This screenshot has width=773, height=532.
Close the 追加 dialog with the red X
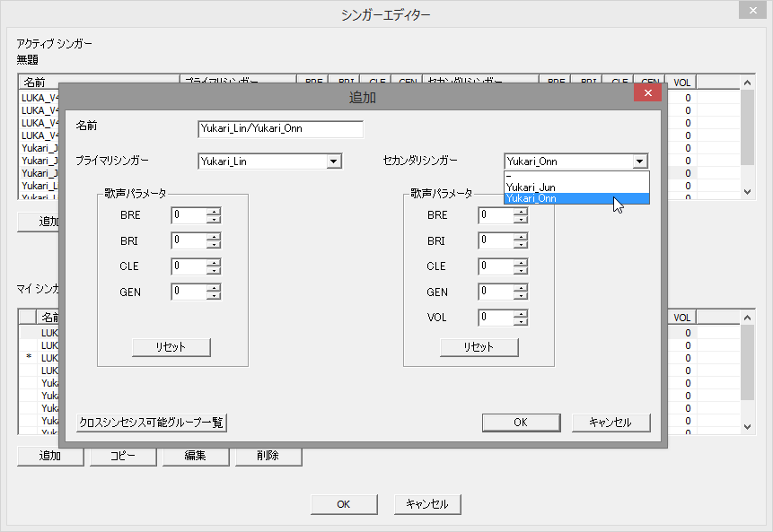click(648, 93)
